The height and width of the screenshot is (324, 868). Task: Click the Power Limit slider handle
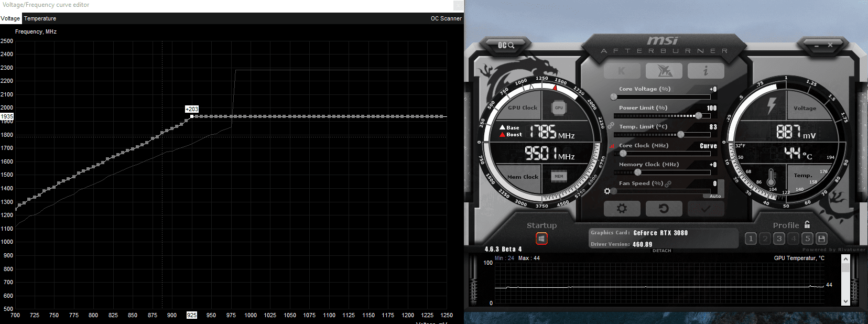(699, 116)
